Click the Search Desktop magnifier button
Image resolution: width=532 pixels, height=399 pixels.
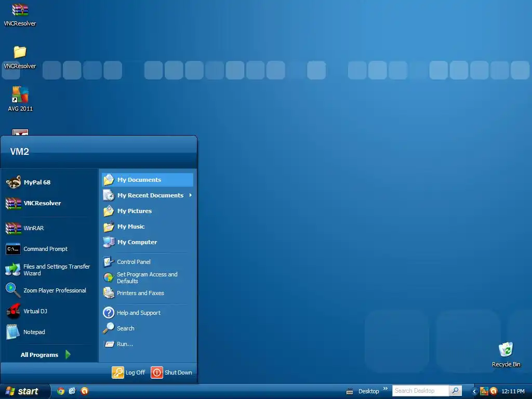click(455, 391)
